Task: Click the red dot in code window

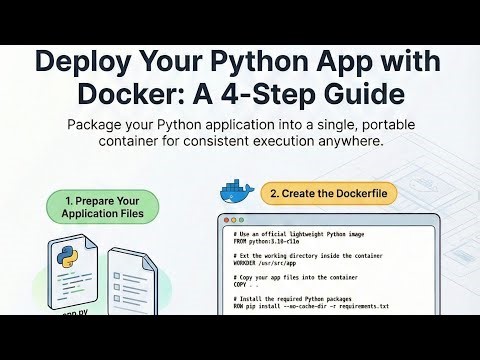Action: click(227, 220)
